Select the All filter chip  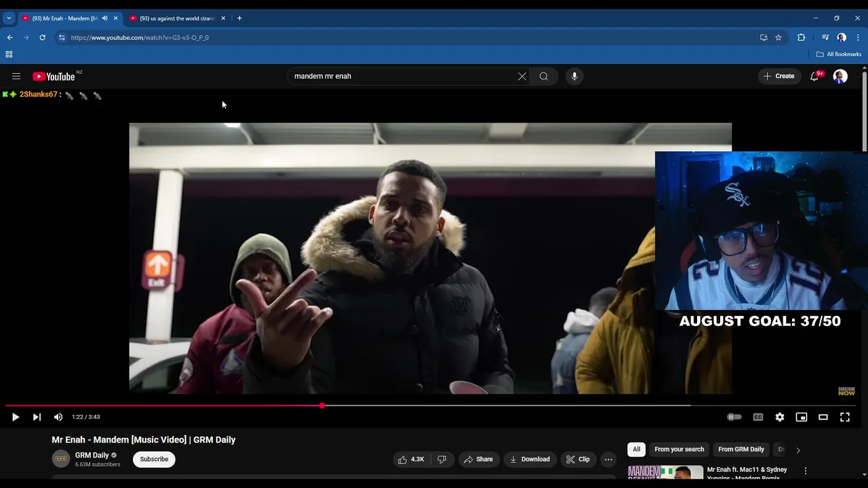tap(636, 449)
